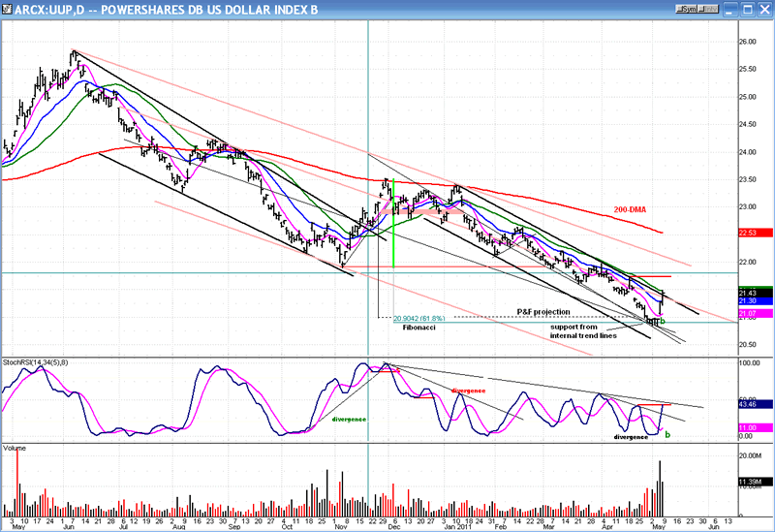Viewport: 775px width, 532px height.
Task: Click the magenta 11.00 StochRSI value marker
Action: (x=756, y=427)
